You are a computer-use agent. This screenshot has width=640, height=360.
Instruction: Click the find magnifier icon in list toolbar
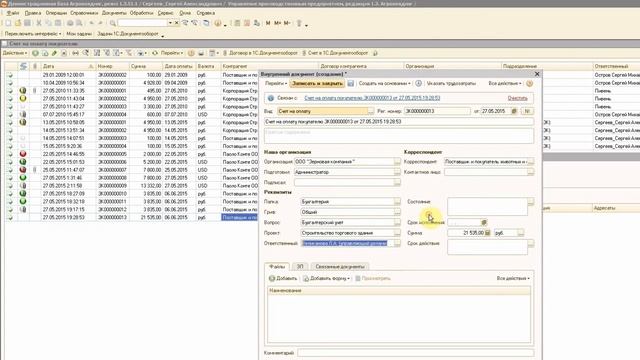[x=86, y=53]
